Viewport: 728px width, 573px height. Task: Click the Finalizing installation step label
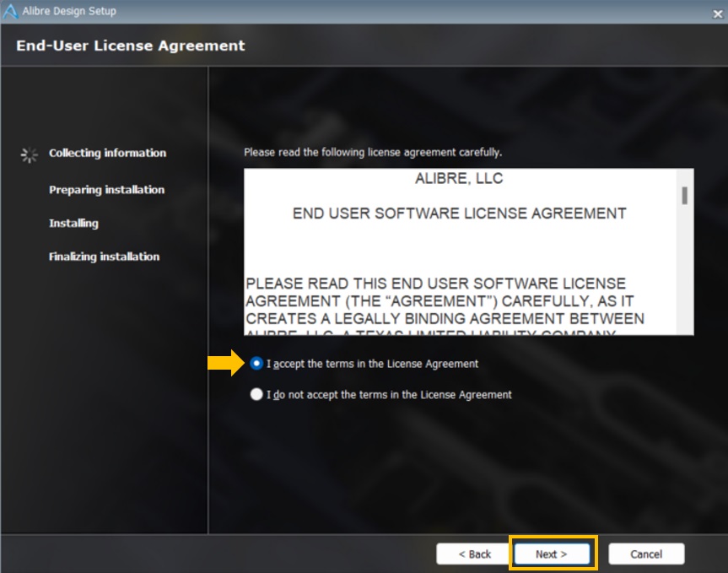pos(104,257)
